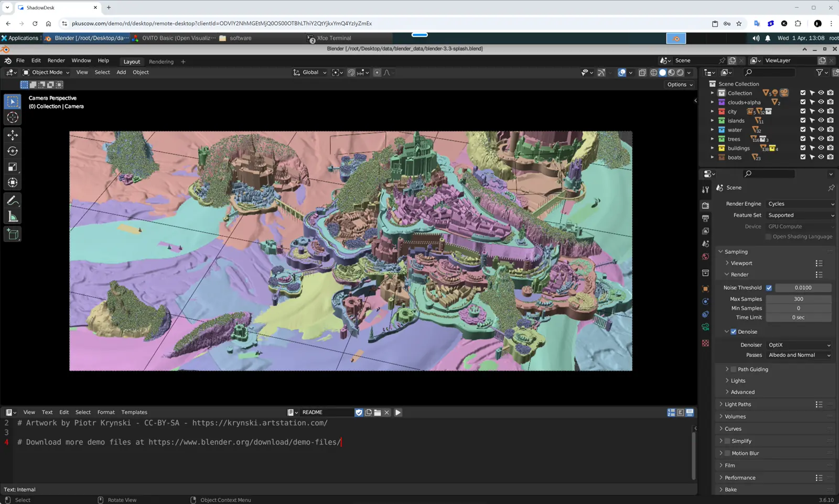The width and height of the screenshot is (839, 504).
Task: Open the Object Constraints properties tab
Action: [x=705, y=314]
